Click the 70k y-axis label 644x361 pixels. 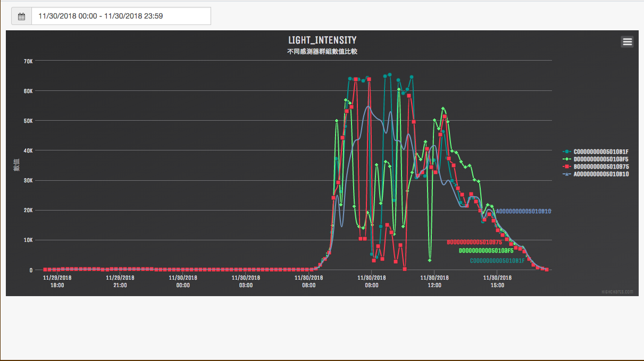[x=28, y=61]
